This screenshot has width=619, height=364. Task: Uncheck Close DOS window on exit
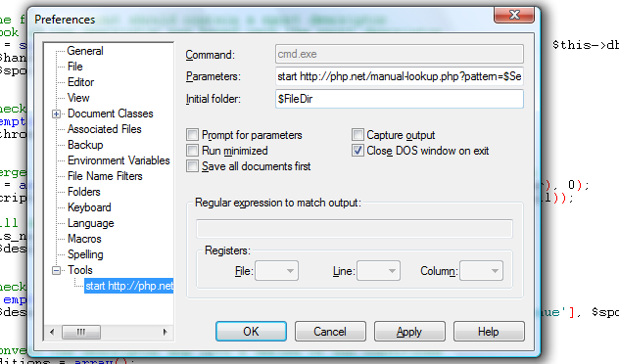[x=357, y=151]
